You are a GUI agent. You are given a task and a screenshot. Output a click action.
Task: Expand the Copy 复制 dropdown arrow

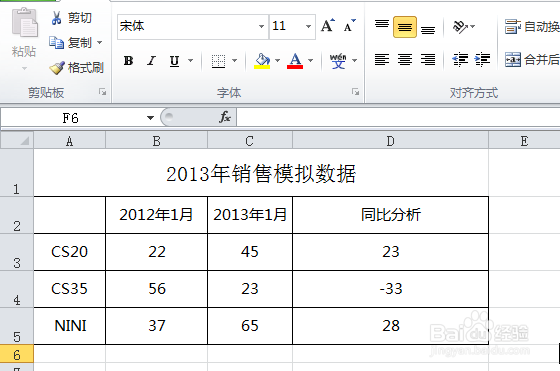tap(100, 42)
